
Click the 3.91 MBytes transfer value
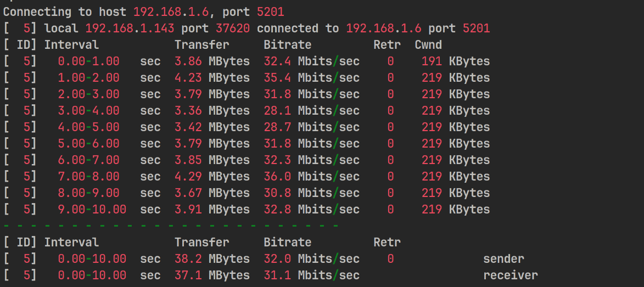coord(212,209)
